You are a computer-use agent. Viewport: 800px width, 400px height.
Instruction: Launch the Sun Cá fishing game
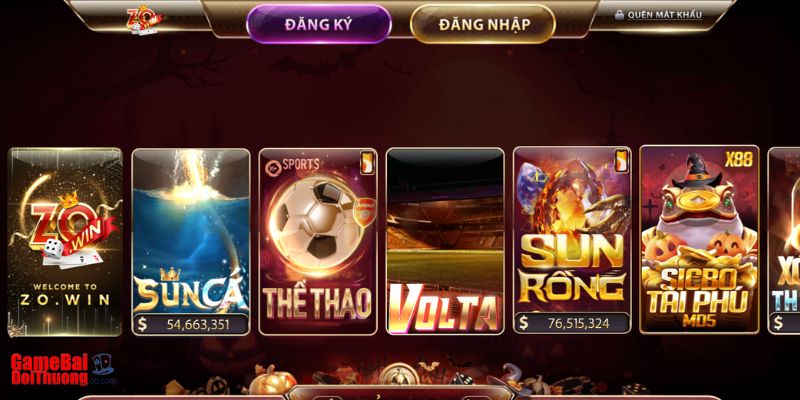191,242
